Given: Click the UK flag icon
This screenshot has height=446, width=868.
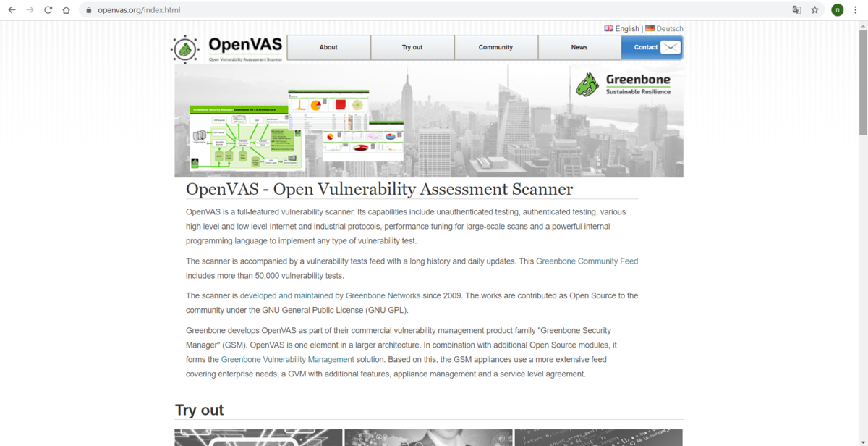Looking at the screenshot, I should [x=609, y=28].
